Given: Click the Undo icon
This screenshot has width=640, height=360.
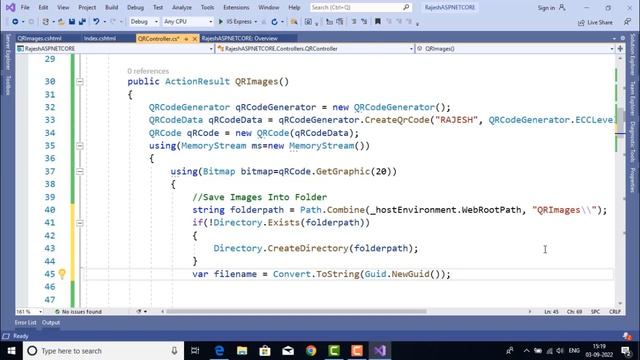Looking at the screenshot, I should (x=96, y=22).
